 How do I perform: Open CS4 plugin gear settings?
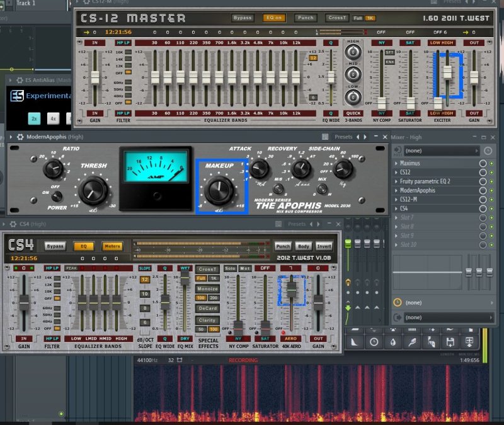coord(13,224)
